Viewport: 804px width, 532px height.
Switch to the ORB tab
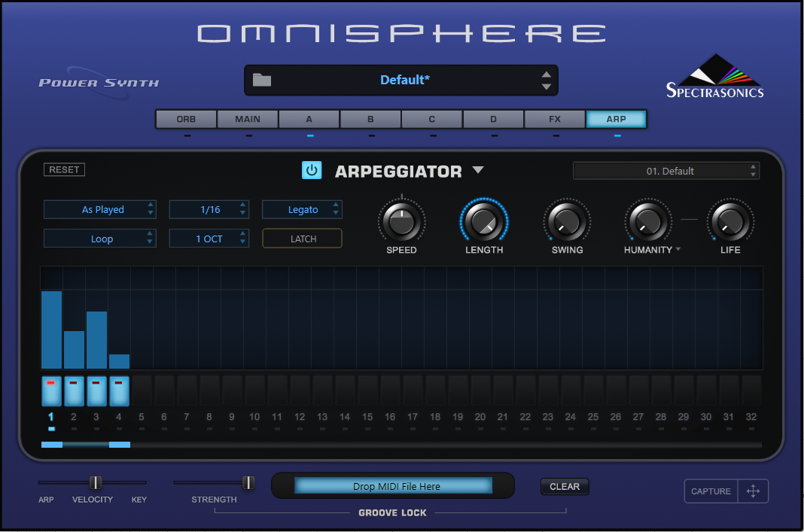tap(186, 119)
